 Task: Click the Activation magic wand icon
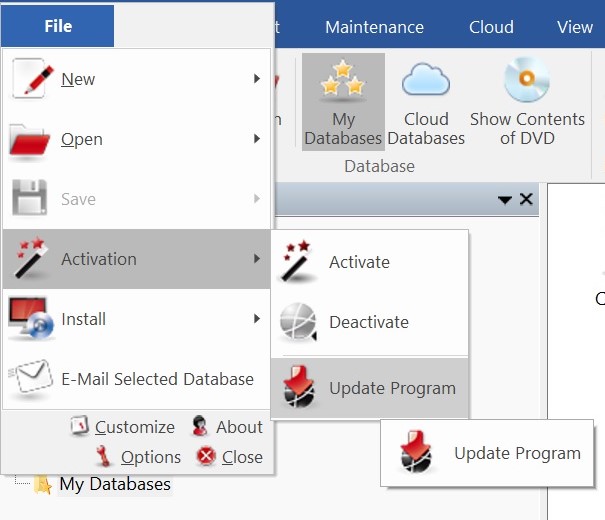[31, 259]
